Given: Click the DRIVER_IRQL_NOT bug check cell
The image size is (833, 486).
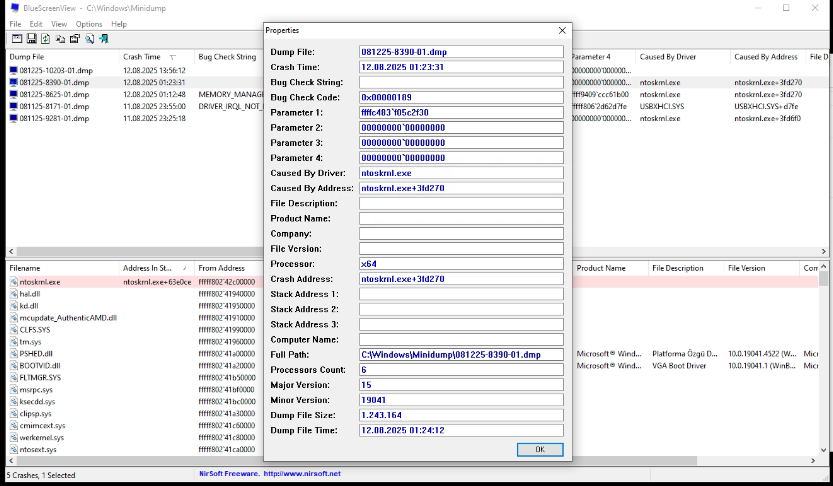Looking at the screenshot, I should (x=231, y=106).
